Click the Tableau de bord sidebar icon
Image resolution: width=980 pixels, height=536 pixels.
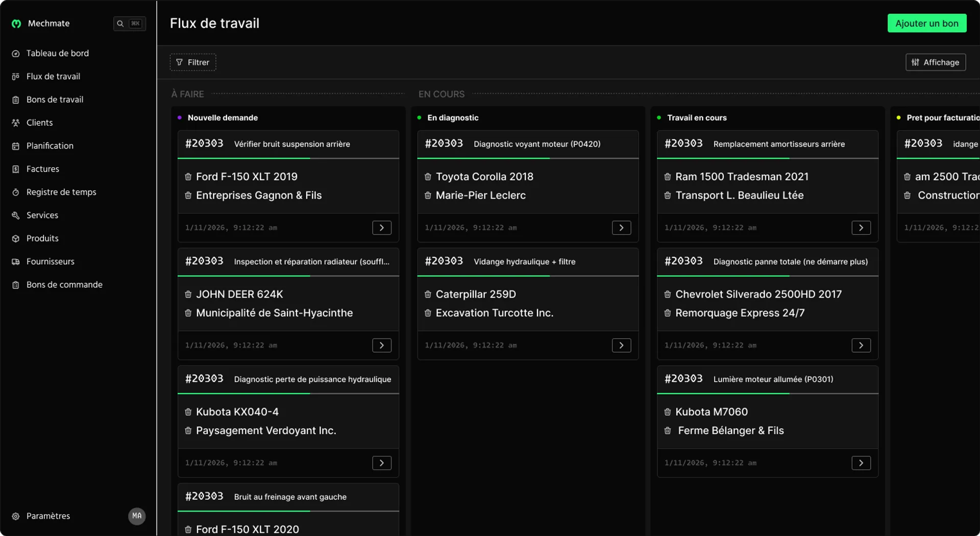16,54
